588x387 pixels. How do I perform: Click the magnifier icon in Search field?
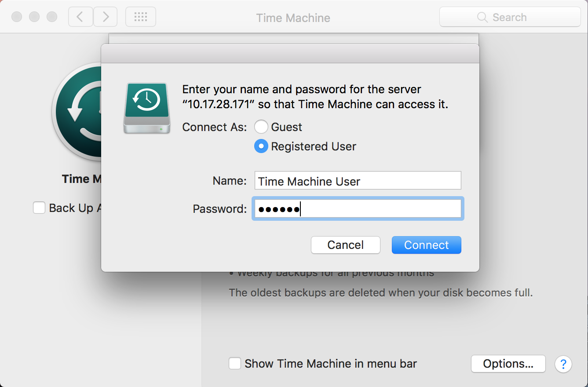pos(482,18)
